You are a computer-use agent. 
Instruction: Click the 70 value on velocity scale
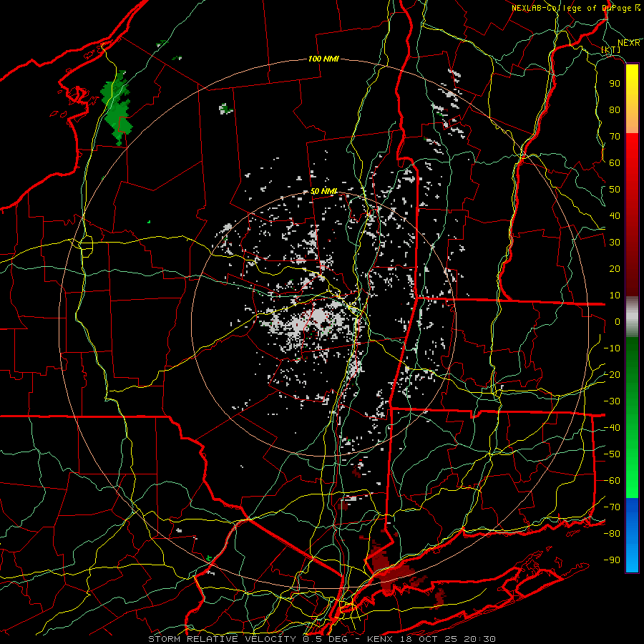[x=615, y=137]
